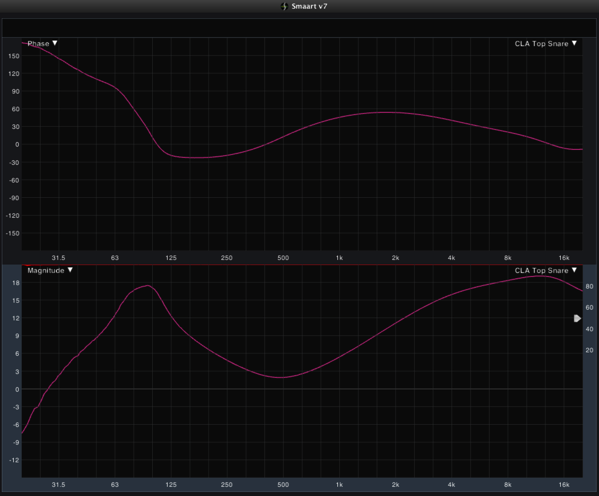Click the white marker arrow on magnitude right edge

(x=577, y=318)
